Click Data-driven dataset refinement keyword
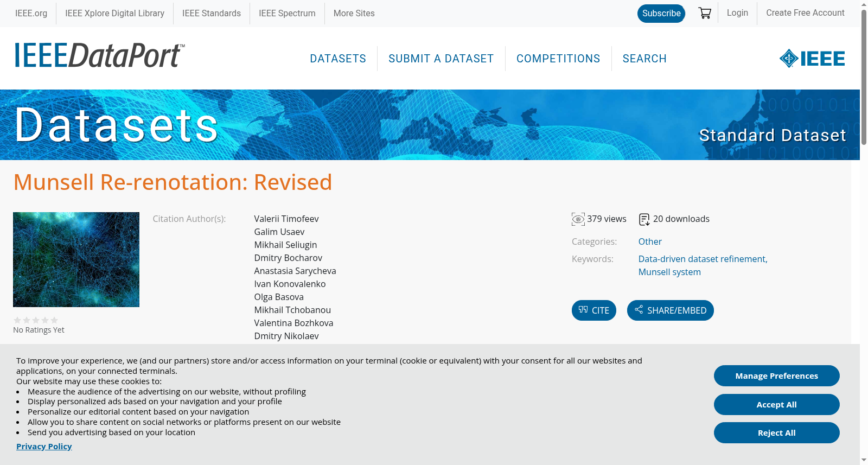The width and height of the screenshot is (868, 465). click(703, 259)
